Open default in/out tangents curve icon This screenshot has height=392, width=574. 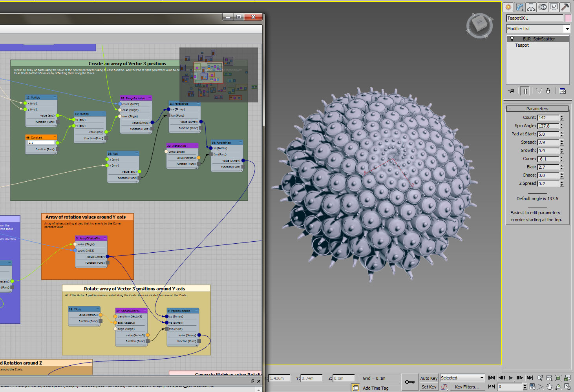pos(444,387)
